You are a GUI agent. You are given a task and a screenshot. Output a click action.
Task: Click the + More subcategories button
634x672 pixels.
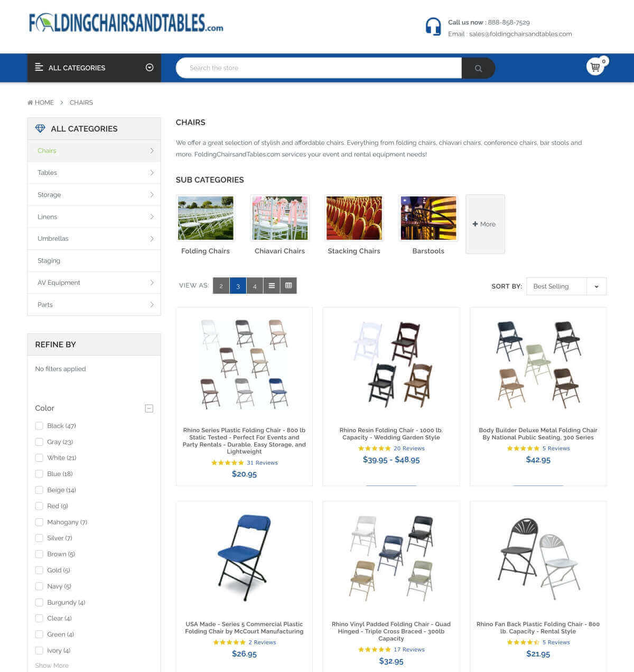485,224
